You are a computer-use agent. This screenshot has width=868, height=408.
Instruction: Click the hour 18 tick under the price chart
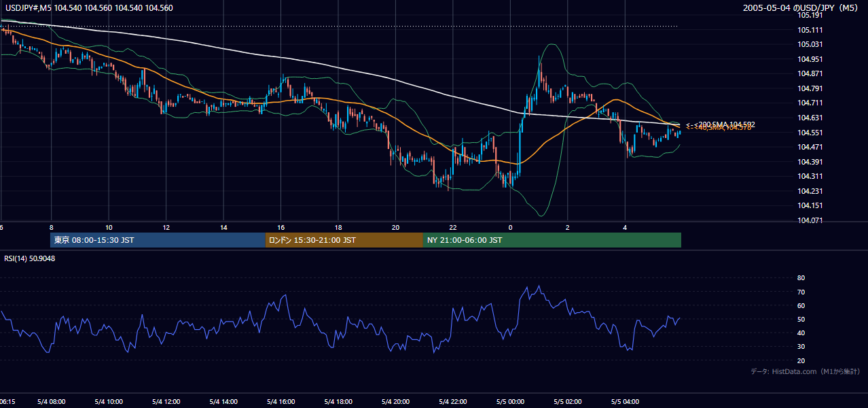[x=338, y=227]
